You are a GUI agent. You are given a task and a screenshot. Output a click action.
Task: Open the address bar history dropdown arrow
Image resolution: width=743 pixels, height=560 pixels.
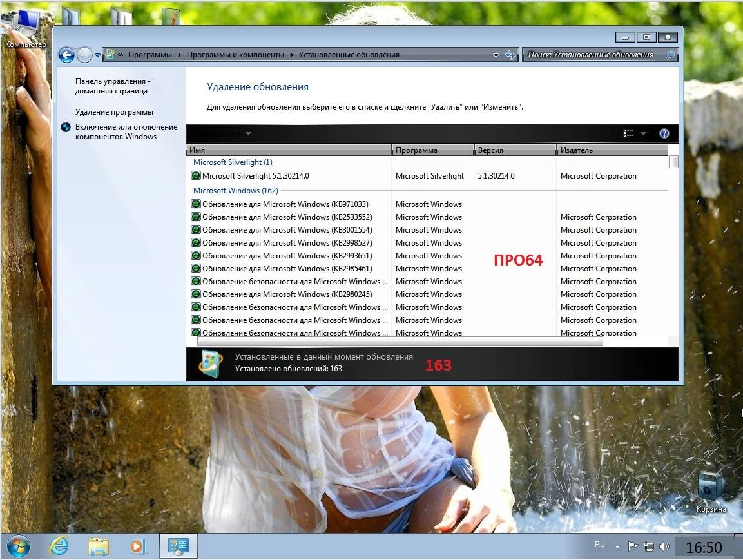[x=496, y=55]
